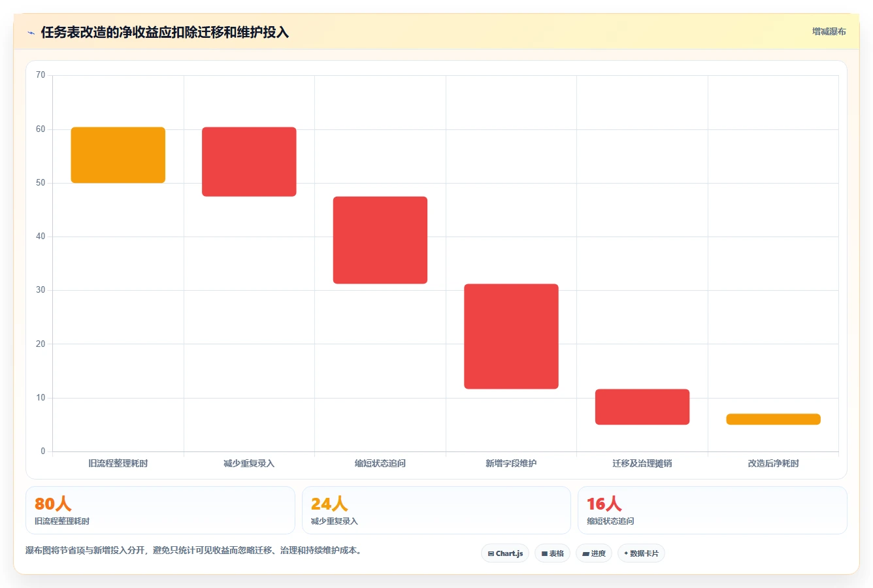Click the y-axis value 20

(41, 344)
